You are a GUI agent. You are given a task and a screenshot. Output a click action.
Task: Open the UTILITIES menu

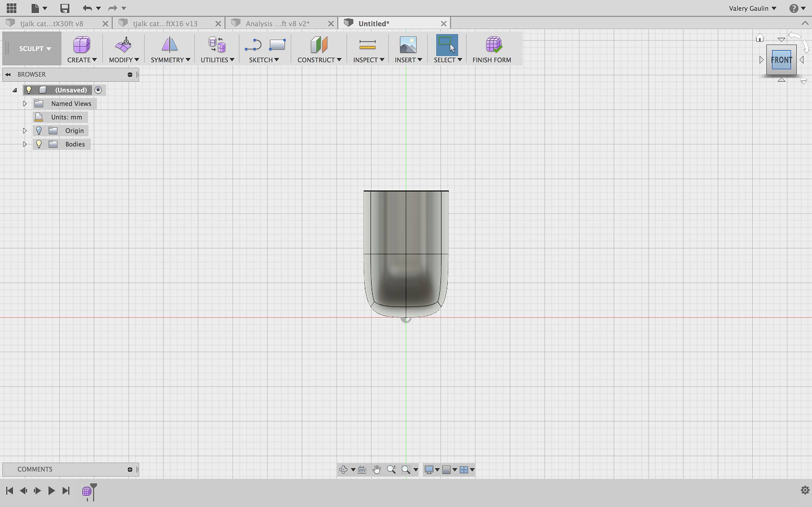217,60
